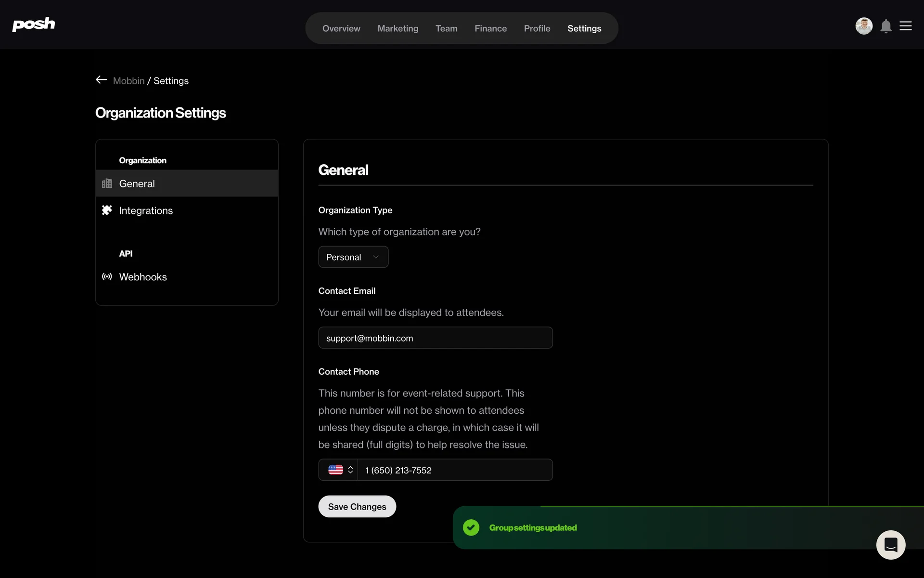
Task: Open the notifications bell
Action: coord(886,26)
